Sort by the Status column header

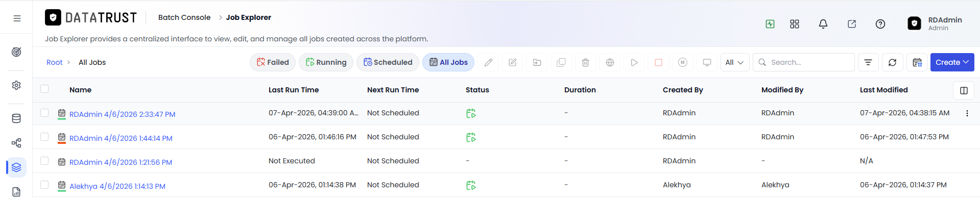coord(477,90)
